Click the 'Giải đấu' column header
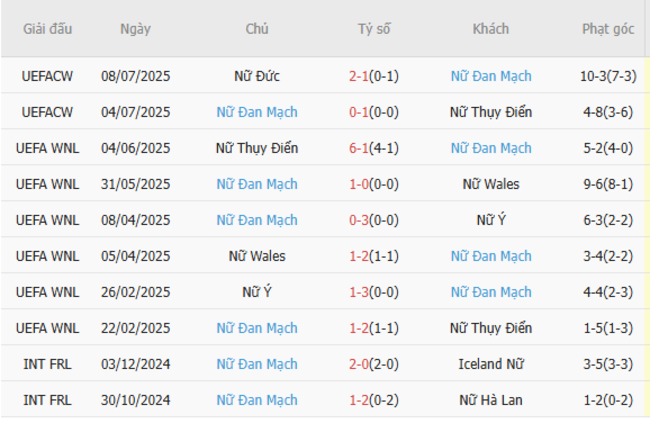 (49, 29)
